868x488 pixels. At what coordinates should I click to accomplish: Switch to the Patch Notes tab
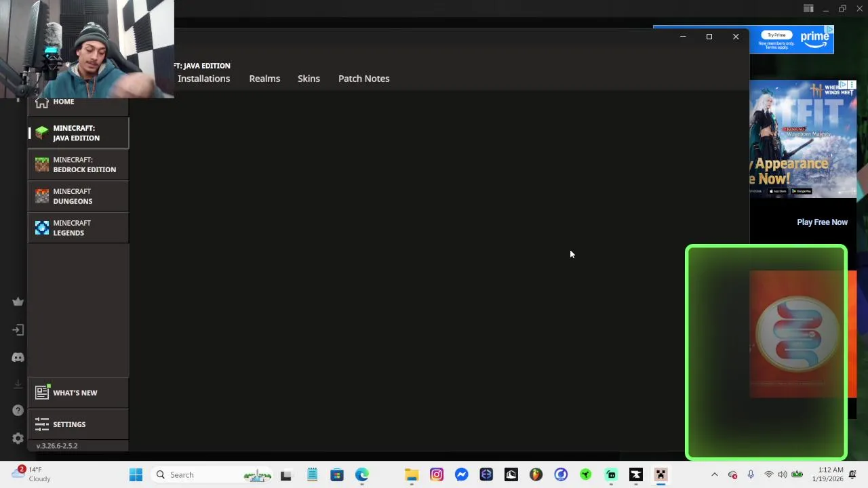click(x=364, y=79)
